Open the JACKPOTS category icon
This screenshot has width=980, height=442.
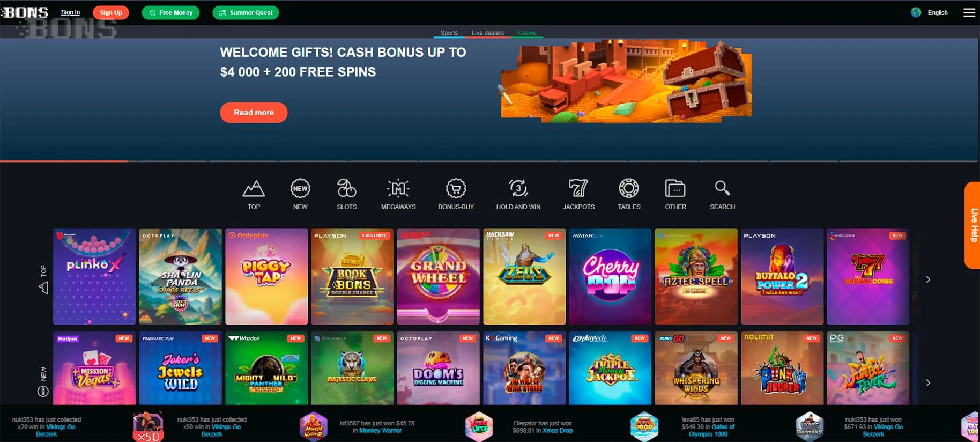pyautogui.click(x=578, y=189)
